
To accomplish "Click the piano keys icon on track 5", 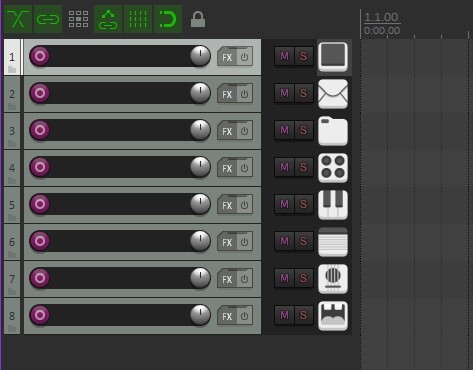I will 333,205.
